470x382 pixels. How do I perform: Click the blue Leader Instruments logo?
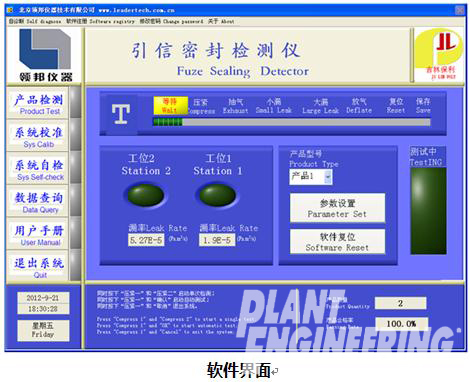(45, 55)
